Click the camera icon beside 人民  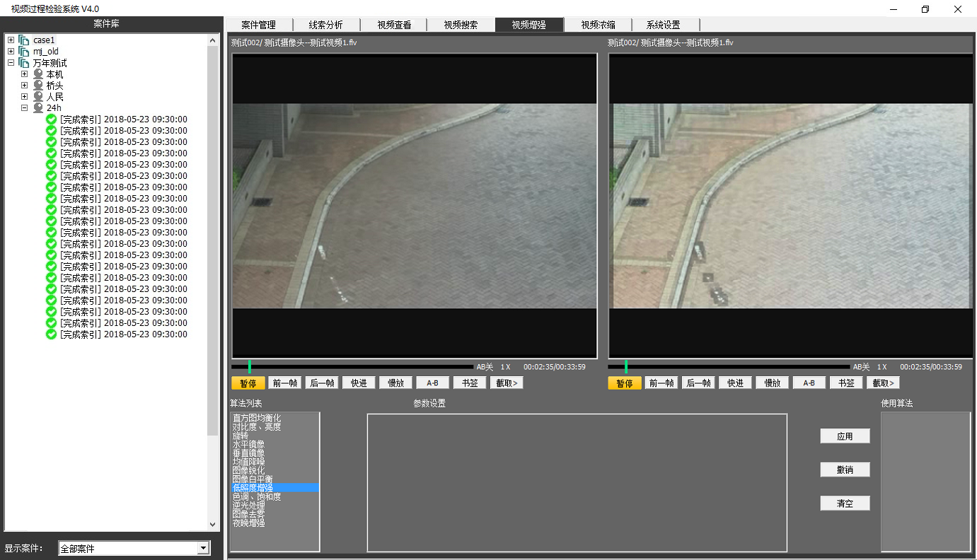38,97
